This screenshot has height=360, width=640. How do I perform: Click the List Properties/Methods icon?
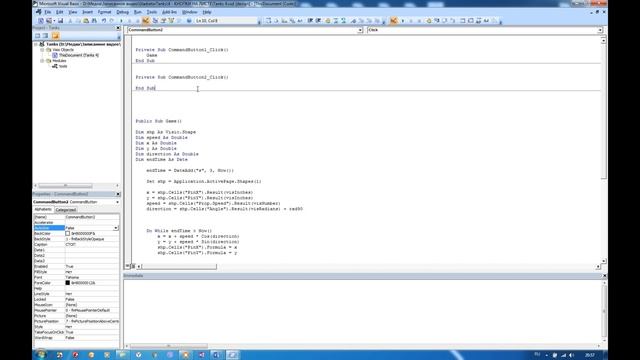click(x=269, y=20)
